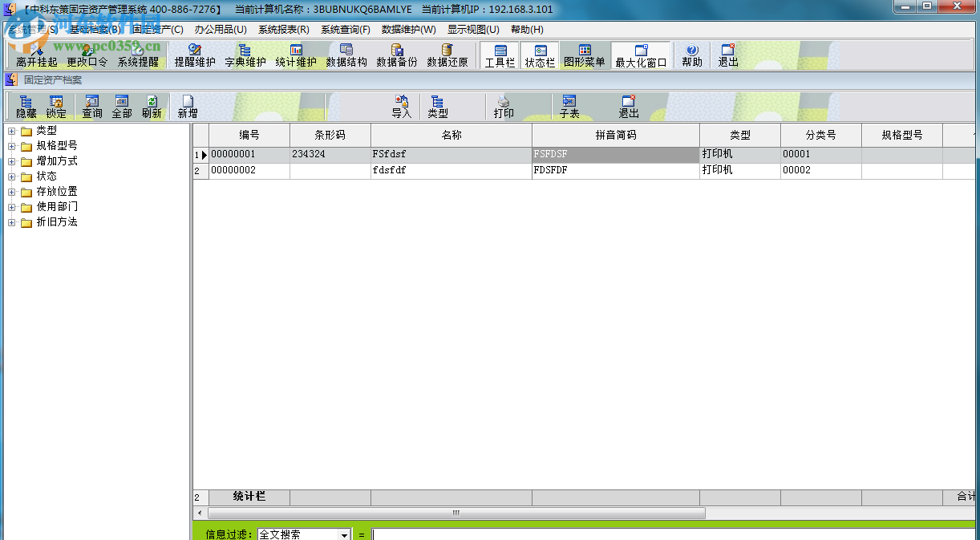
Task: Open 更改口令 password change tool
Action: 87,55
